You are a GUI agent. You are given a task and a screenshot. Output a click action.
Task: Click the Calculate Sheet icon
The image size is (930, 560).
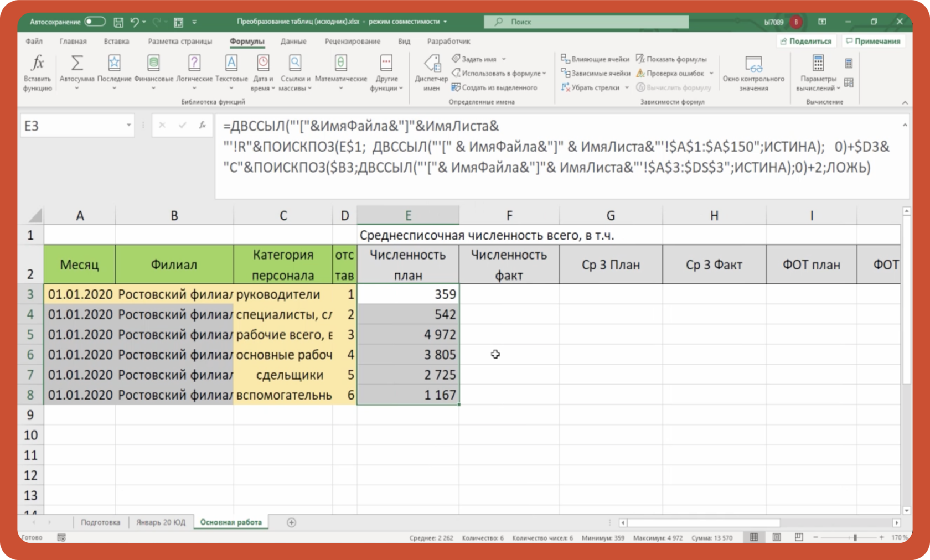(x=849, y=83)
